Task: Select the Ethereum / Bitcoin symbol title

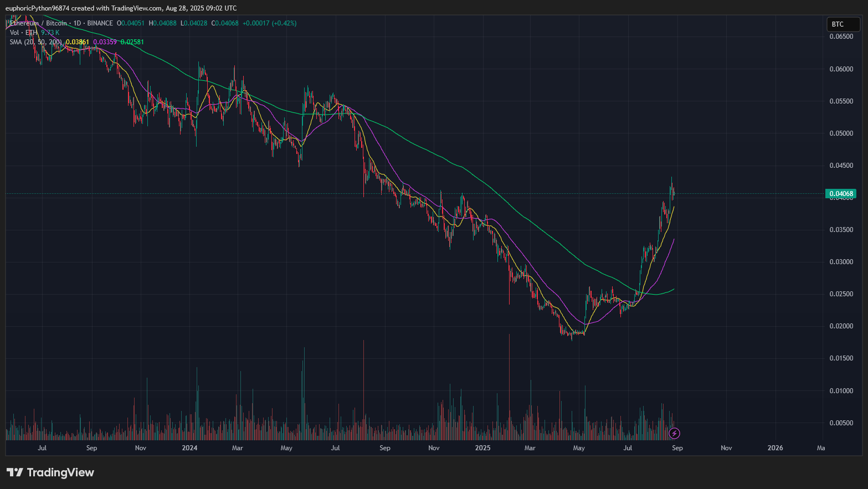Action: tap(38, 23)
